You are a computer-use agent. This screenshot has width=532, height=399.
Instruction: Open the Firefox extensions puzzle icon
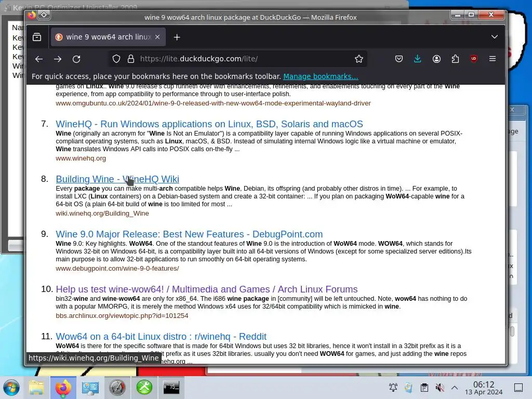455,59
